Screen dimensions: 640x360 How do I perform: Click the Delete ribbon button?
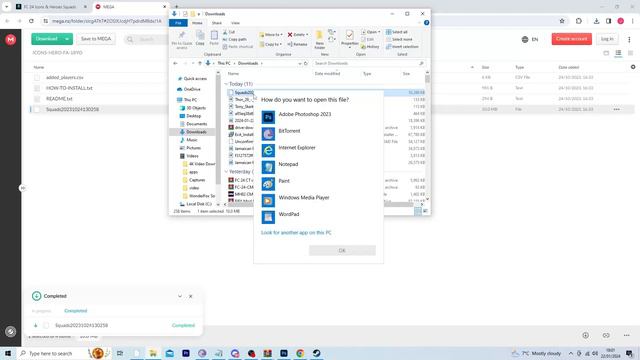[x=298, y=35]
